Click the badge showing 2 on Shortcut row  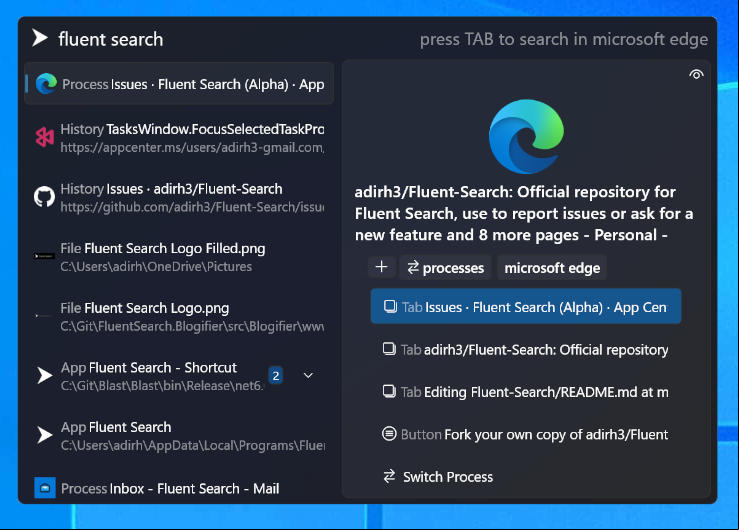276,375
